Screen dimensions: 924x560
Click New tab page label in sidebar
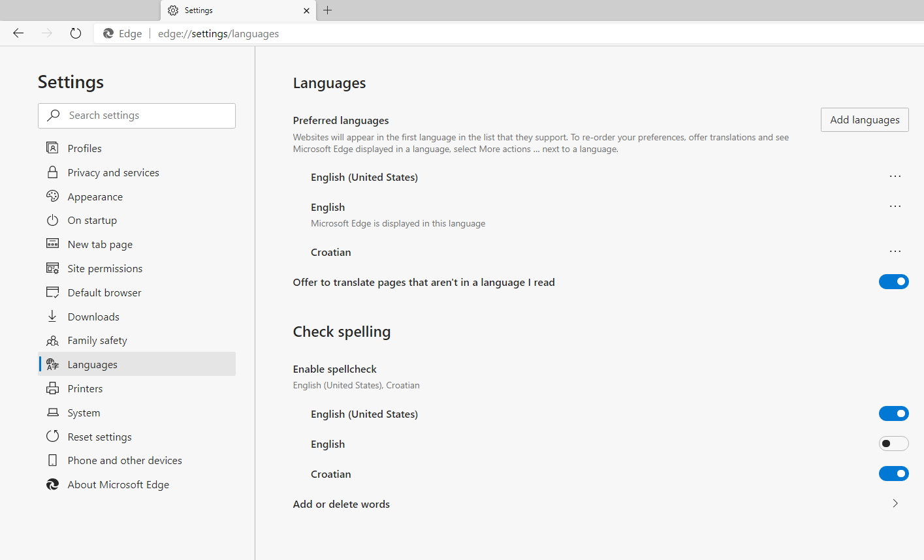(x=100, y=244)
